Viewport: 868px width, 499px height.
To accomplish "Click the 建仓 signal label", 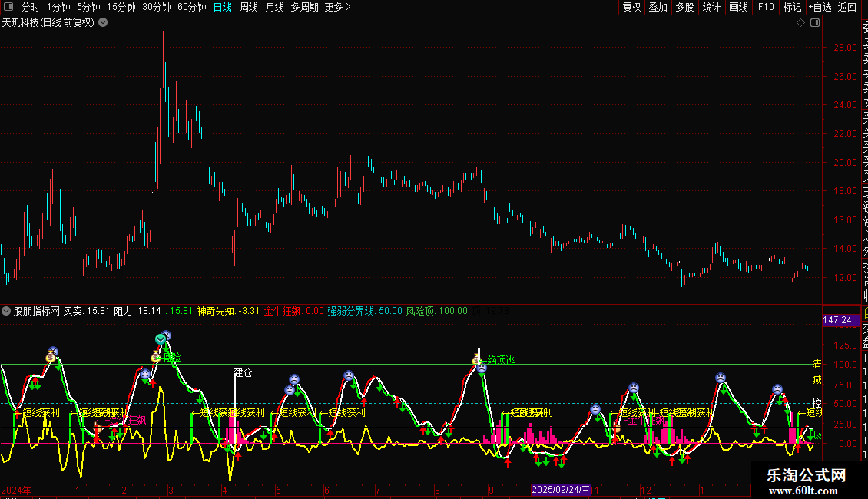I will (x=243, y=373).
